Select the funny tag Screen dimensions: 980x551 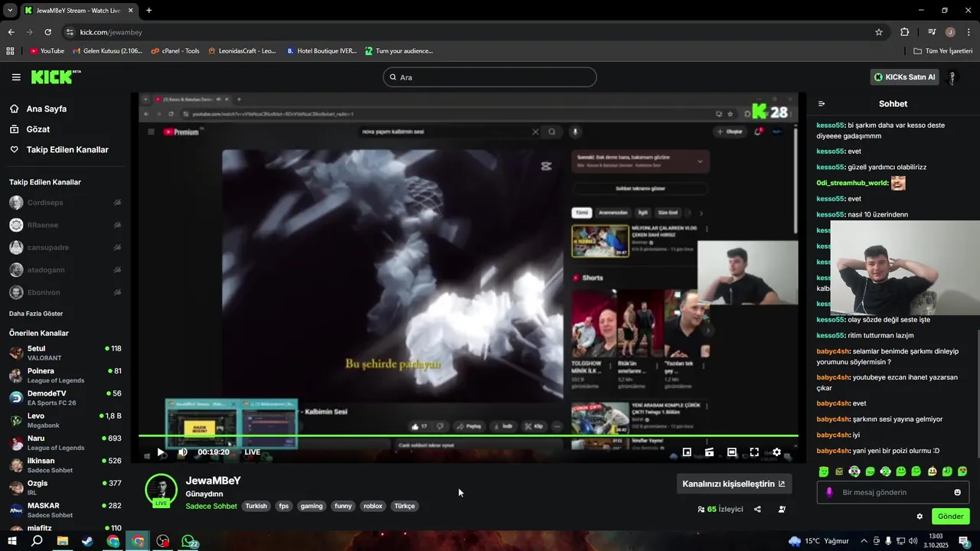343,507
